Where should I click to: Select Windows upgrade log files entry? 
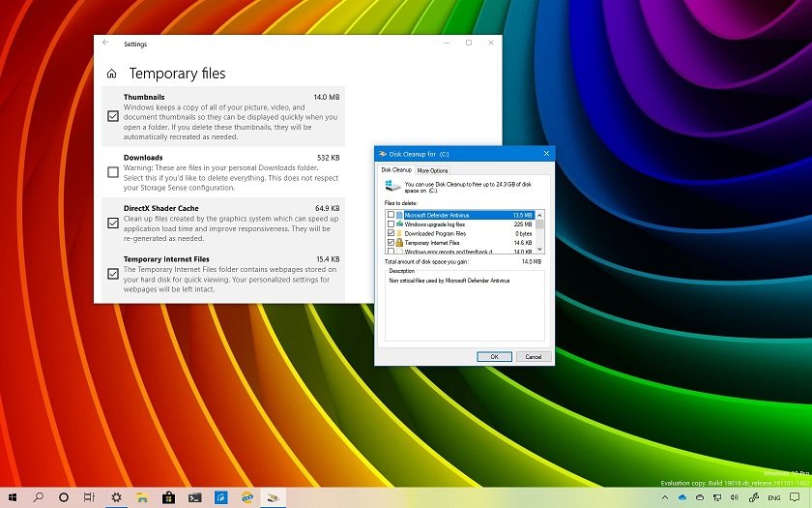437,224
